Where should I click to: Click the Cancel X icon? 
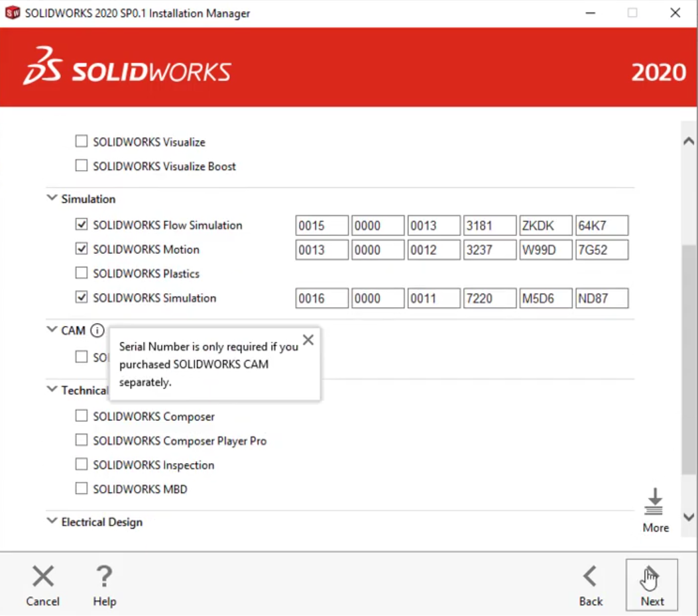coord(43,577)
